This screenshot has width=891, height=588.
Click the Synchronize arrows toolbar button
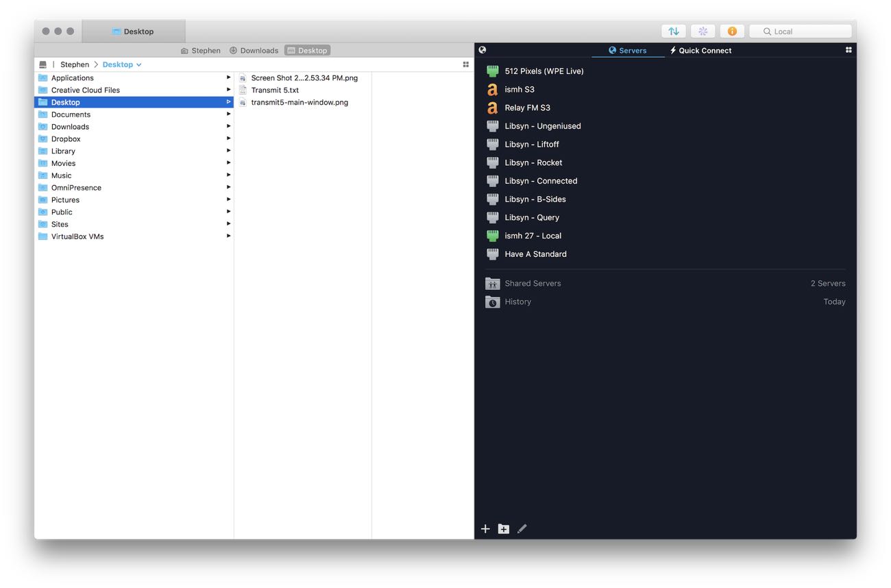click(674, 32)
